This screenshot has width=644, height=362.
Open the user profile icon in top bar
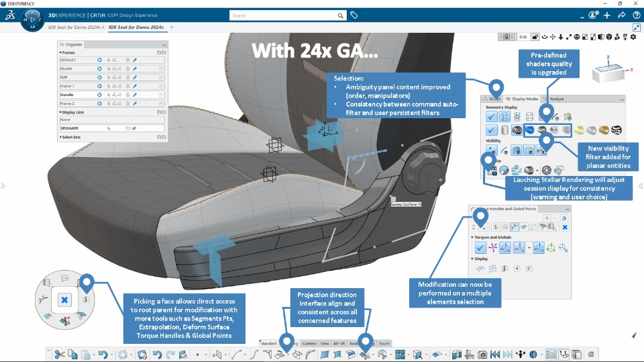[593, 15]
